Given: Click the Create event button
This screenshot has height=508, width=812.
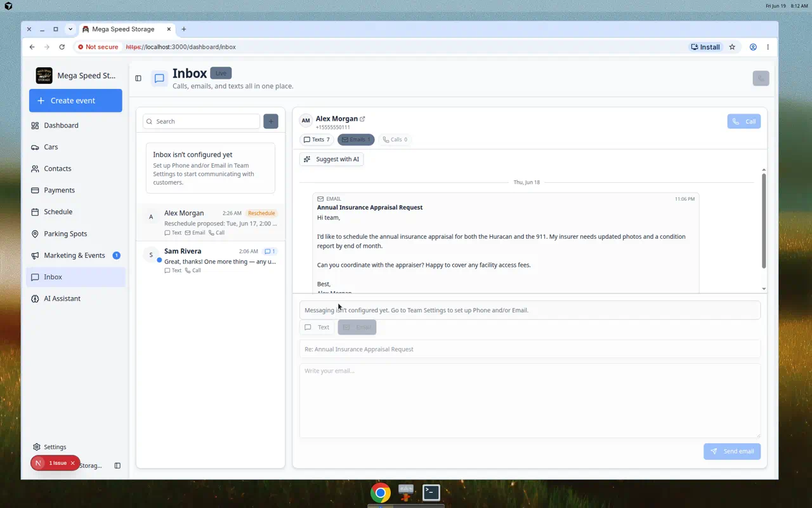Looking at the screenshot, I should pyautogui.click(x=75, y=100).
